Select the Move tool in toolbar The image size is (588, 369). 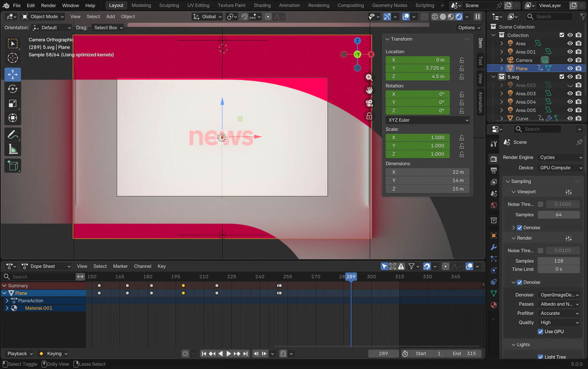point(13,74)
